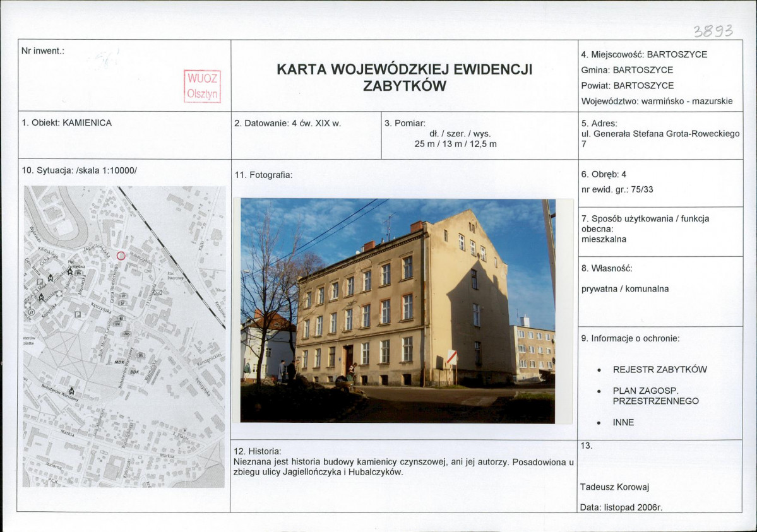Click the '11. Fotografia:' label

click(x=263, y=175)
